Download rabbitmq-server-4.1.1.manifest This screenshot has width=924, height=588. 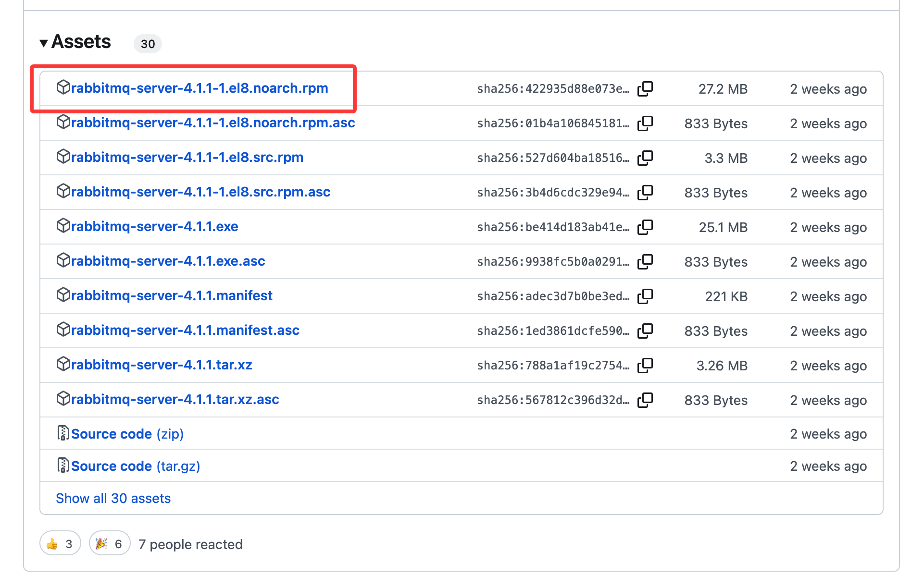(x=172, y=295)
